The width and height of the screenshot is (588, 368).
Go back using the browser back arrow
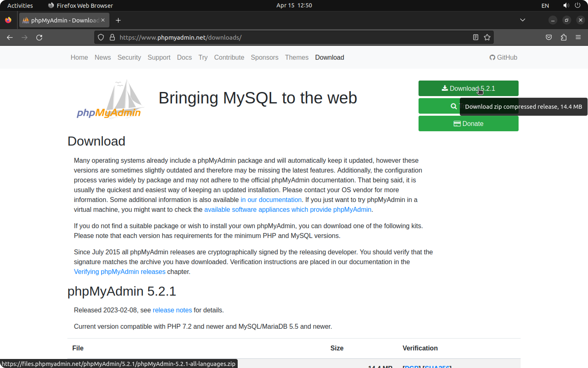click(10, 37)
